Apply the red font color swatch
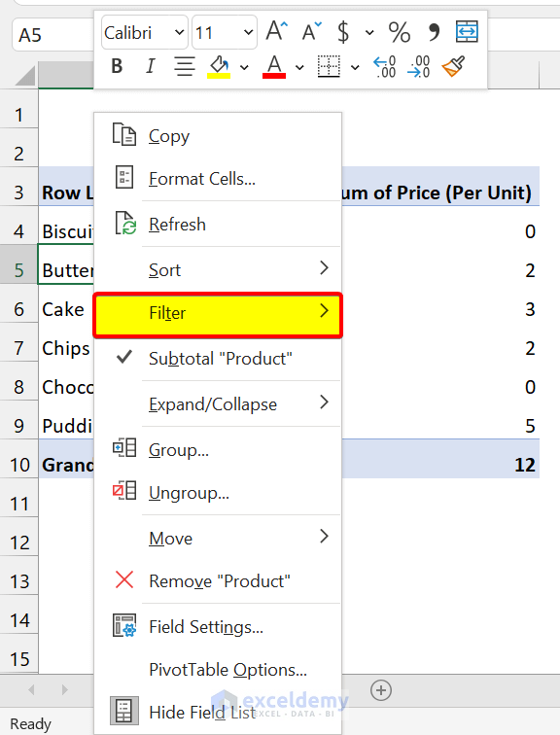The height and width of the screenshot is (735, 560). 274,66
